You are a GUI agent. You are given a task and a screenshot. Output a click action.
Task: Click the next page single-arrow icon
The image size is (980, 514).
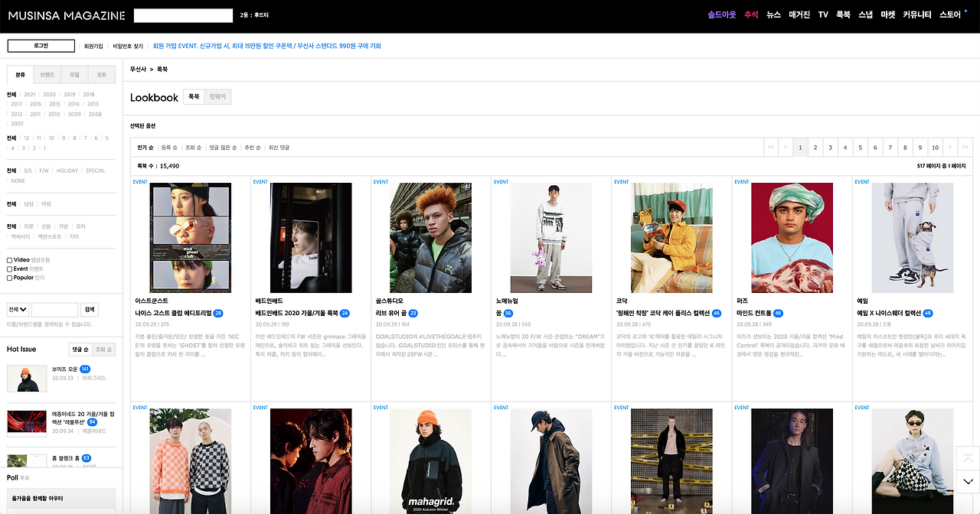[949, 147]
